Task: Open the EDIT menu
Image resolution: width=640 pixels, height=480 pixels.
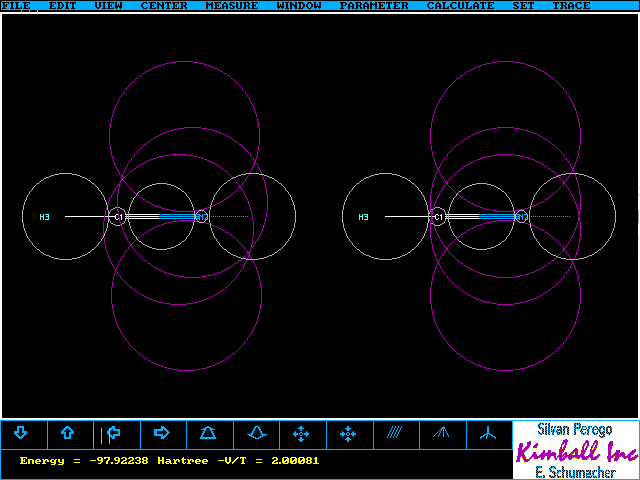Action: [x=62, y=6]
